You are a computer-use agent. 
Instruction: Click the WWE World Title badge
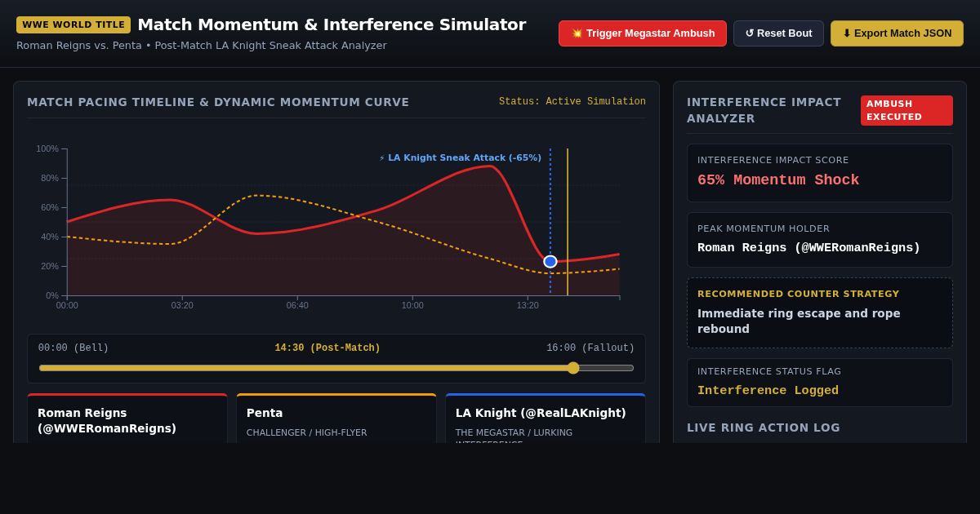point(73,24)
